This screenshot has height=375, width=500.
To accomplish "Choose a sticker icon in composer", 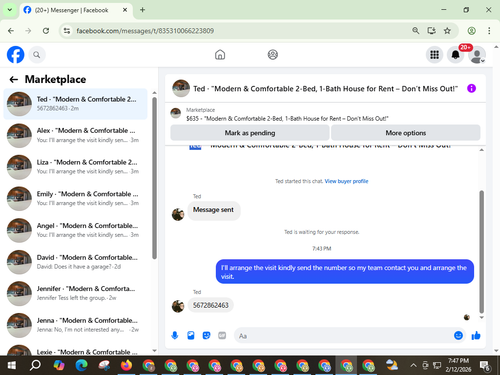I will (207, 335).
